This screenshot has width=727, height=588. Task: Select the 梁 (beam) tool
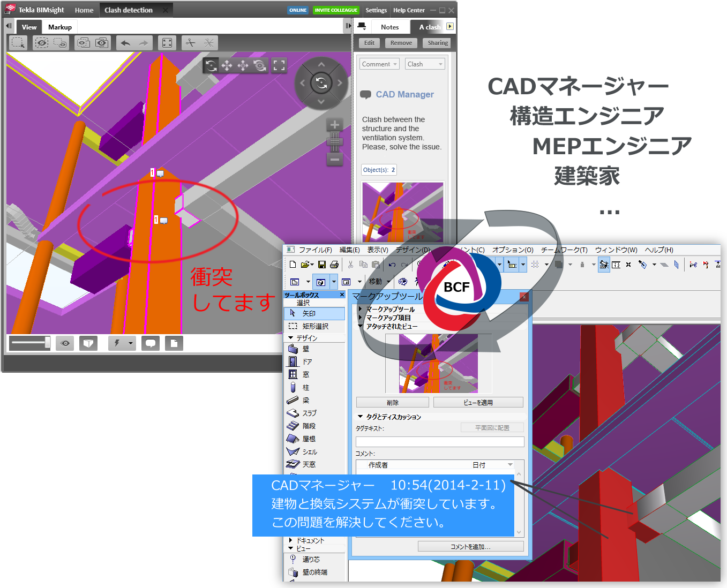[x=305, y=400]
